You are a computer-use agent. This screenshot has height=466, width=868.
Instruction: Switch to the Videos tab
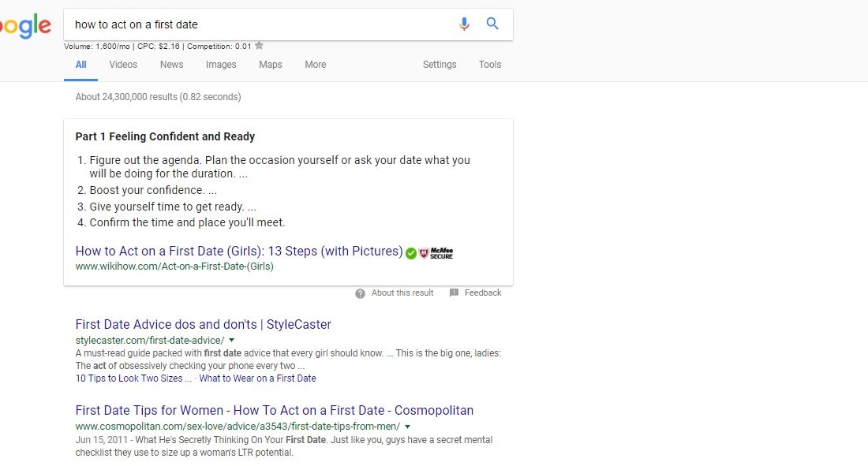[x=123, y=65]
